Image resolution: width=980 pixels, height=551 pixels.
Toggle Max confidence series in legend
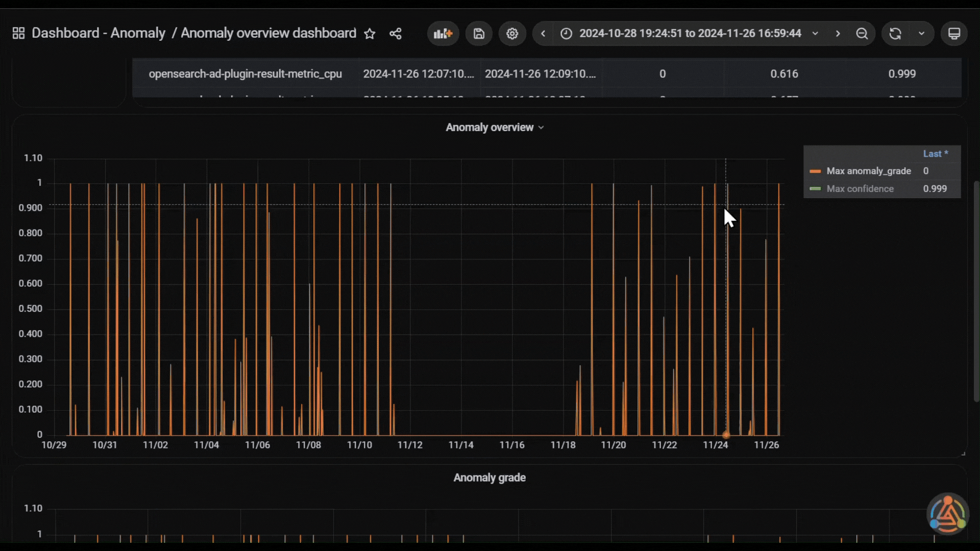point(860,189)
